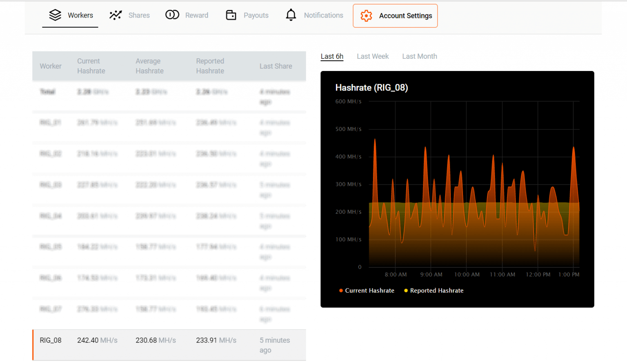Click the Shares trend-line icon
627x364 pixels.
point(115,15)
